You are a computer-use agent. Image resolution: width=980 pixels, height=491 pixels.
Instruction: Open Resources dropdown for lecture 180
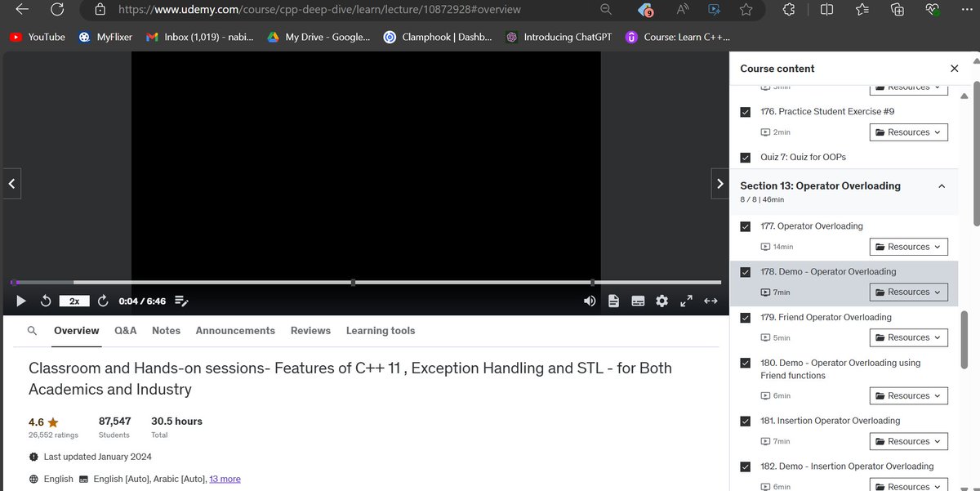click(x=908, y=396)
